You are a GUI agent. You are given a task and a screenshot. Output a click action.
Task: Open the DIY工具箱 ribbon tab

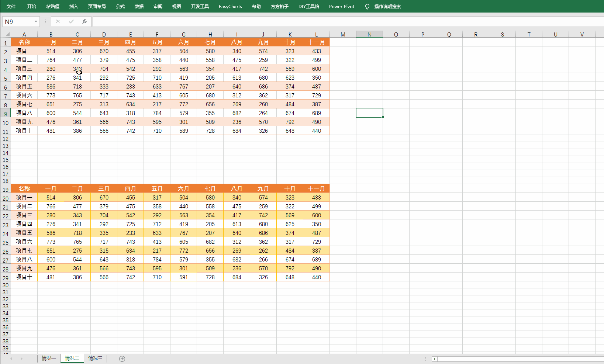coord(309,6)
